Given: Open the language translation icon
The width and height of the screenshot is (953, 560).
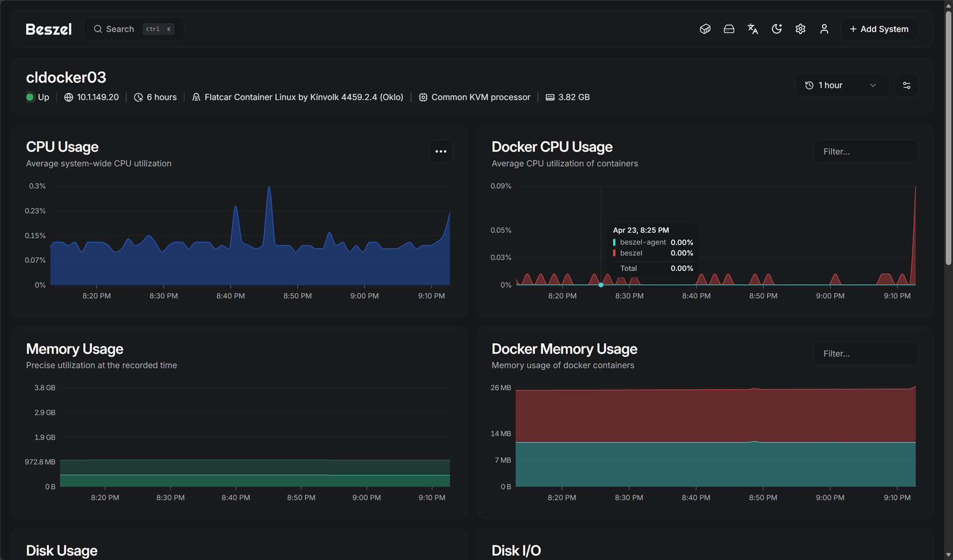Looking at the screenshot, I should pyautogui.click(x=753, y=29).
